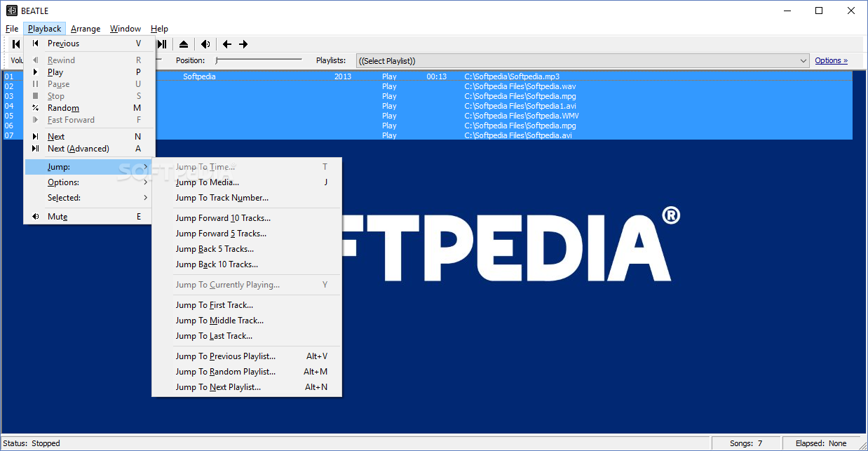Viewport: 868px width, 451px height.
Task: Click the Previous track toolbar icon
Action: pos(15,44)
